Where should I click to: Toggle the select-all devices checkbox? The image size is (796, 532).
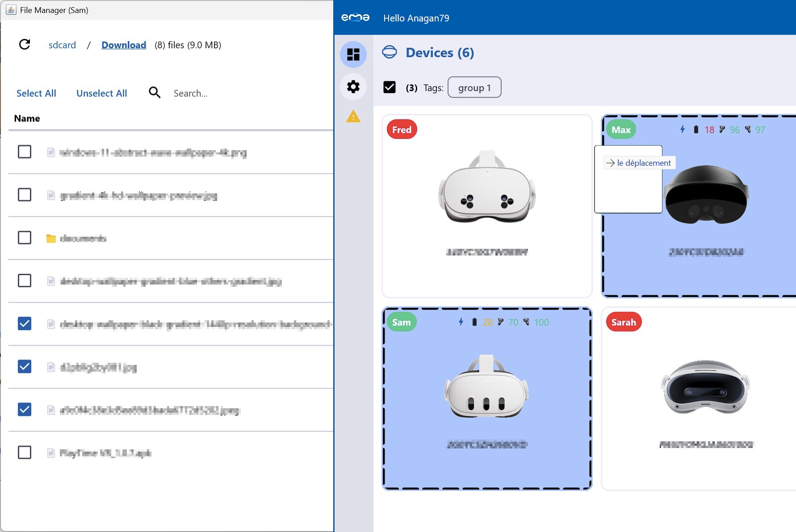coord(390,88)
